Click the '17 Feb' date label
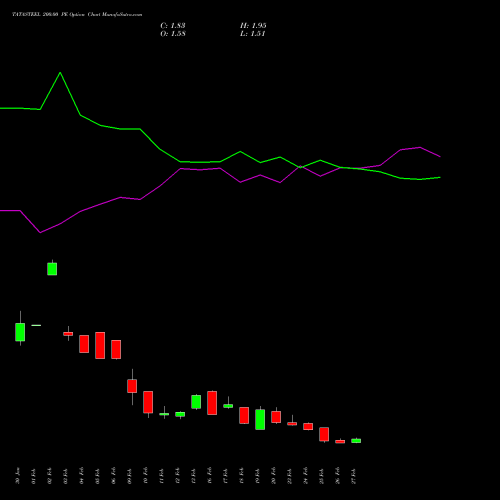This screenshot has height=500, width=500. coord(226,476)
